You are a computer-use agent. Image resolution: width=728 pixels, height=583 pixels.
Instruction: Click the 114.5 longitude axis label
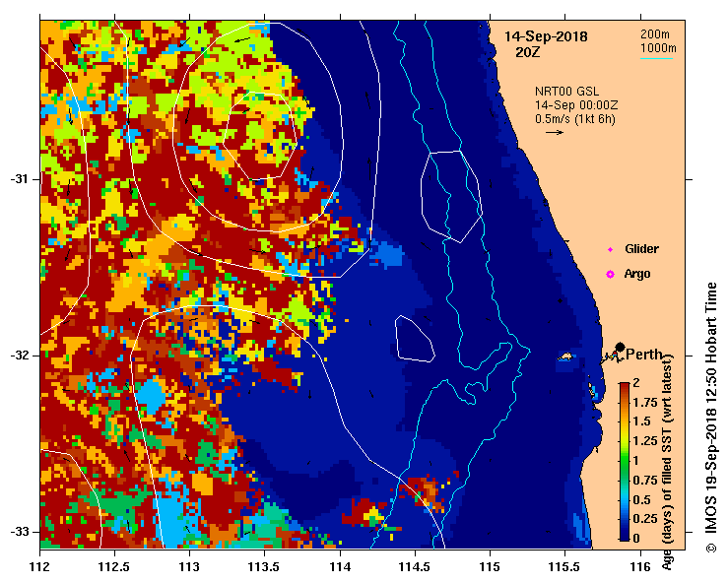pos(415,567)
